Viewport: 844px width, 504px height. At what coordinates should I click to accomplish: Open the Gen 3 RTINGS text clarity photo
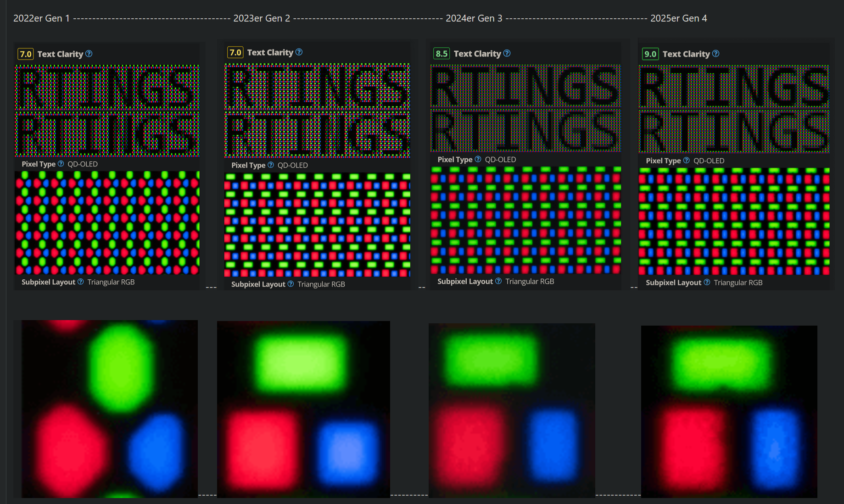click(525, 108)
